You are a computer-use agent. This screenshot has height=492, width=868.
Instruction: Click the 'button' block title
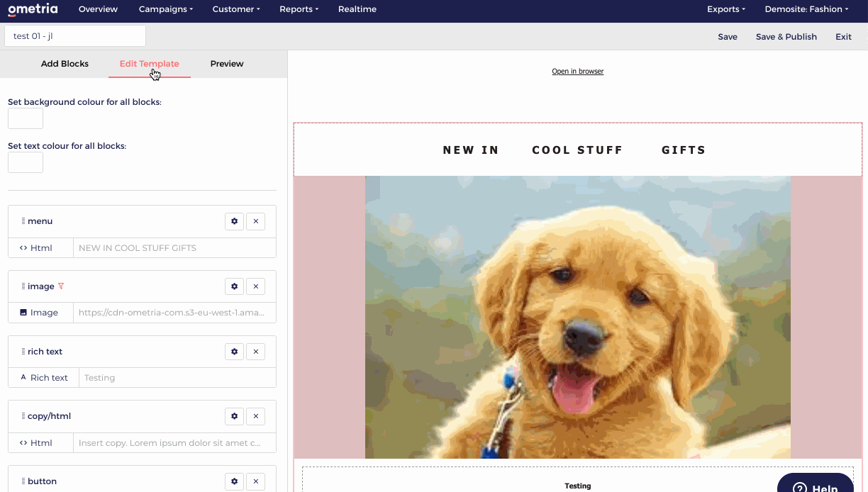[43, 481]
